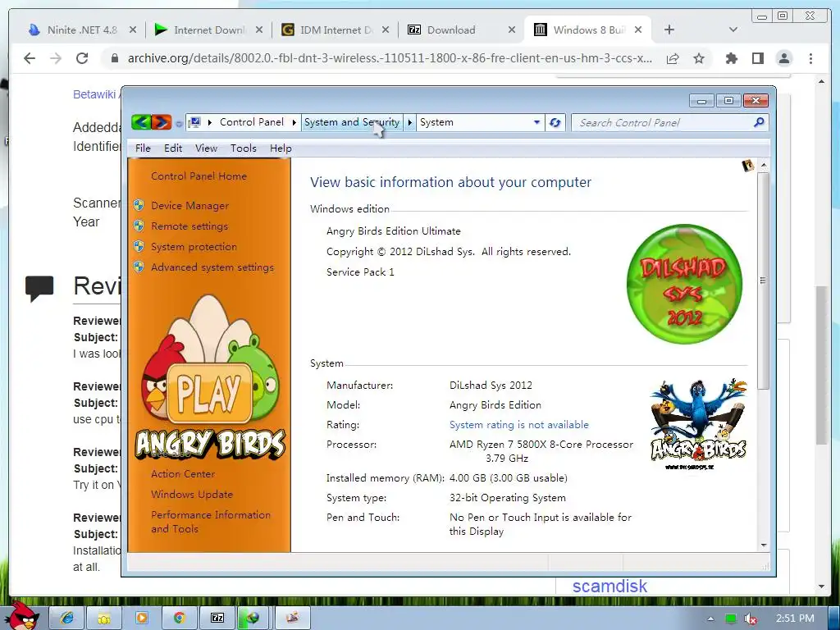Open the Chrome three-dot menu

point(810,58)
